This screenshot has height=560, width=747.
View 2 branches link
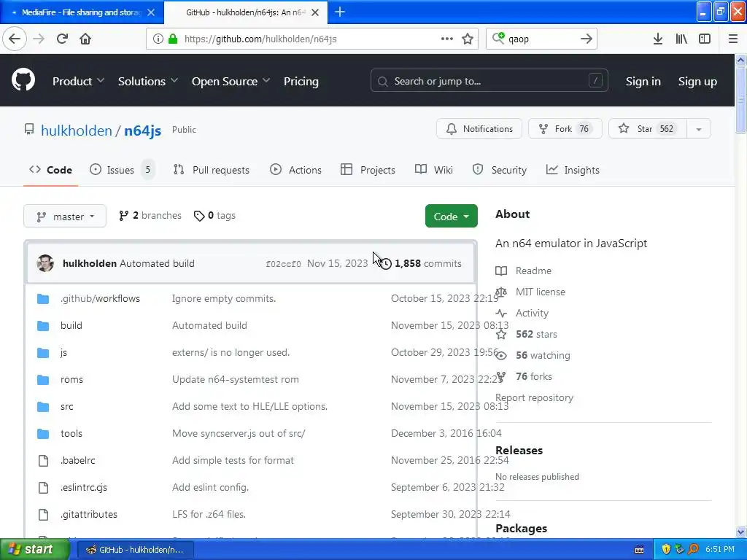pos(150,216)
